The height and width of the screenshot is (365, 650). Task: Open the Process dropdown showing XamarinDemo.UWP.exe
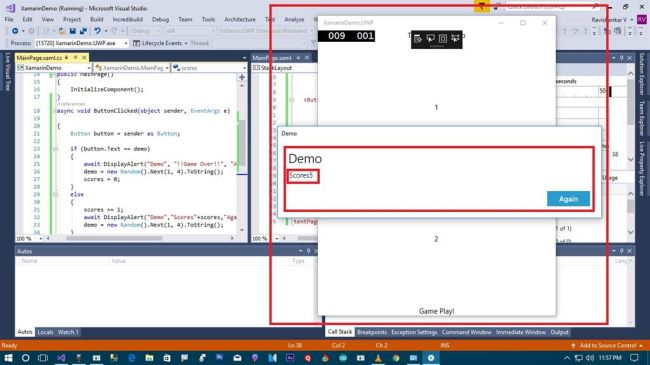(x=81, y=43)
